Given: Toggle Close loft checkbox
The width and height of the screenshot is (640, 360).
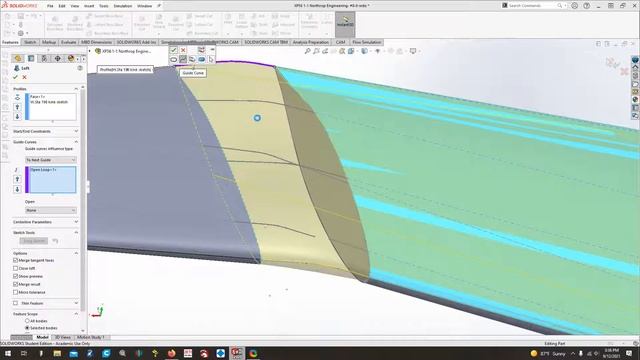Looking at the screenshot, I should pyautogui.click(x=16, y=268).
